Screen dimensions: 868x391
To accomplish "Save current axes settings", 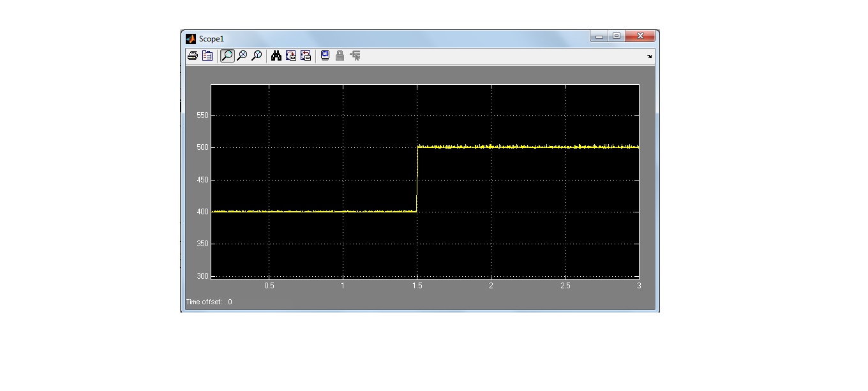I will tap(291, 56).
